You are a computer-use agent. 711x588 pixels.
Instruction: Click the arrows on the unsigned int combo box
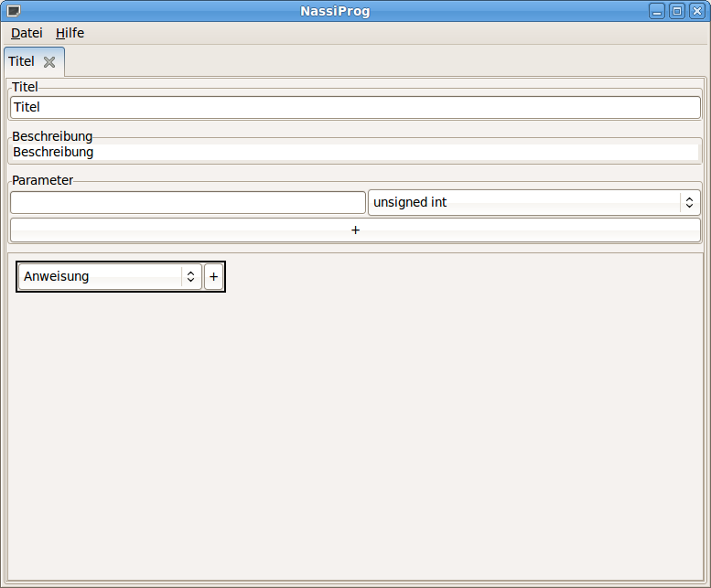click(689, 202)
